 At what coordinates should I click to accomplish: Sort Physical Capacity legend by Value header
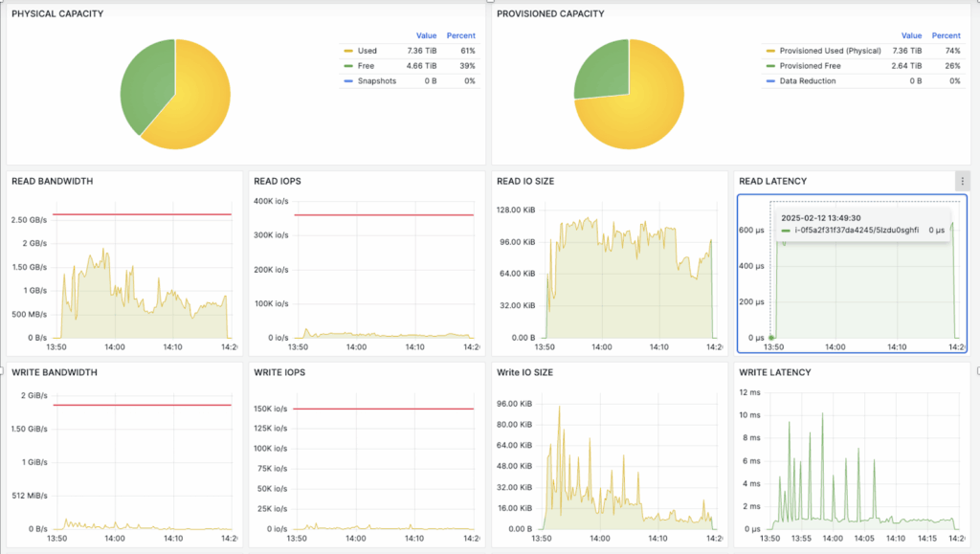(x=426, y=35)
